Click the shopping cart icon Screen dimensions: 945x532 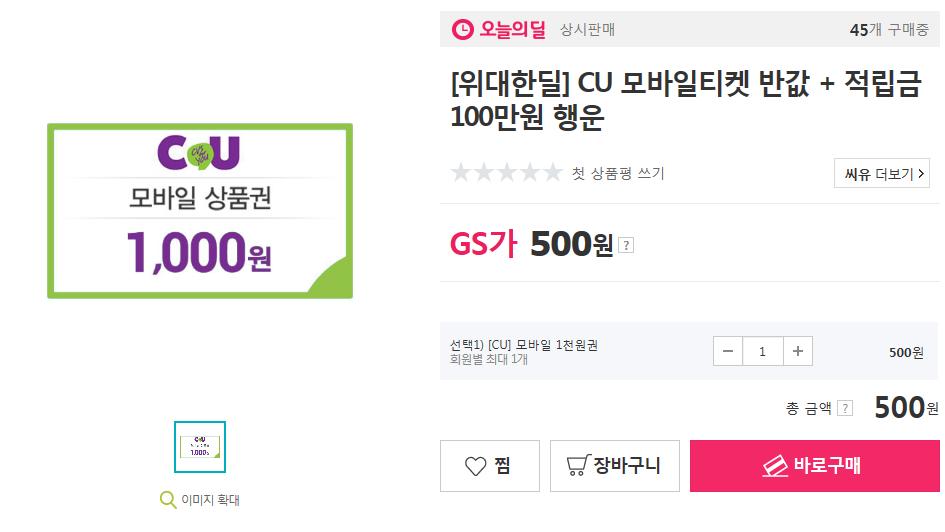click(x=577, y=466)
